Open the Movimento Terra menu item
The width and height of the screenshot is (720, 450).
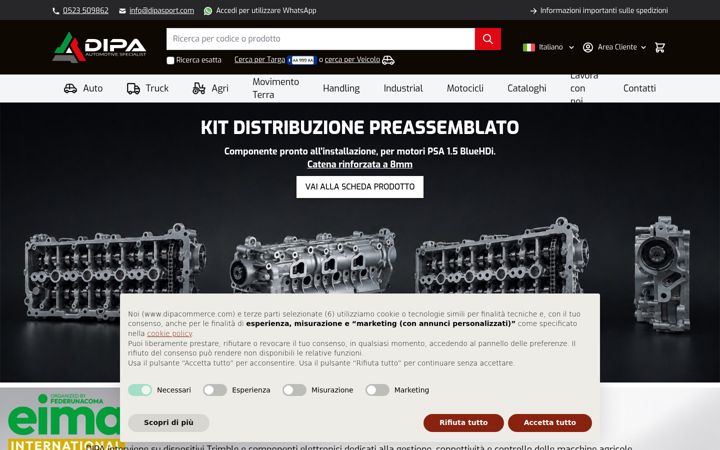276,88
